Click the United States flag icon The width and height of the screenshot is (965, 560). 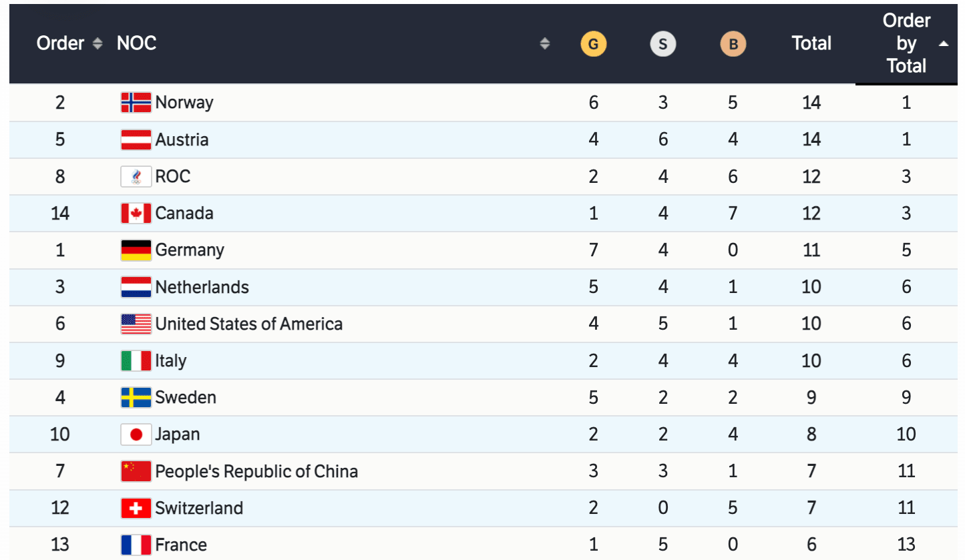pos(136,324)
